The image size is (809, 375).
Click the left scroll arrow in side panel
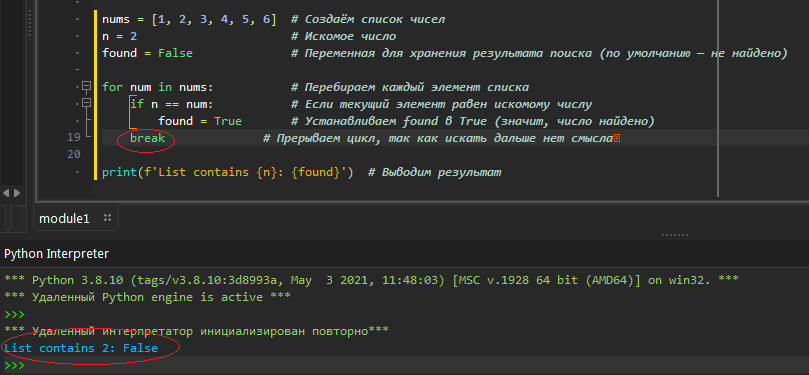pyautogui.click(x=6, y=193)
